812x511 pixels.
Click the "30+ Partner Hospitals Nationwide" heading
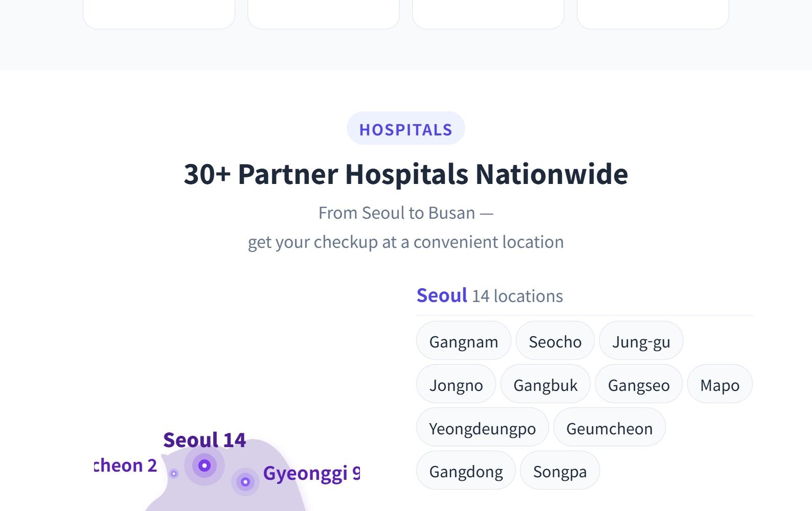(x=405, y=174)
